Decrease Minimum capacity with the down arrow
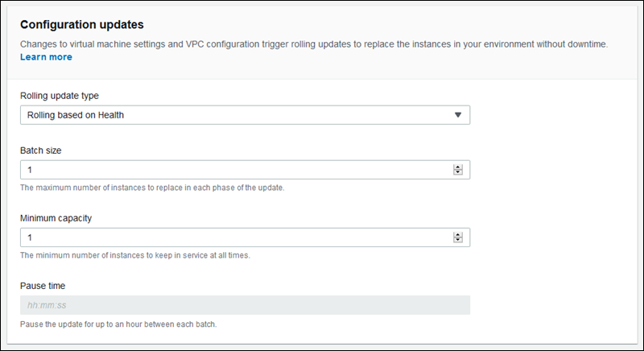The image size is (644, 351). click(457, 240)
